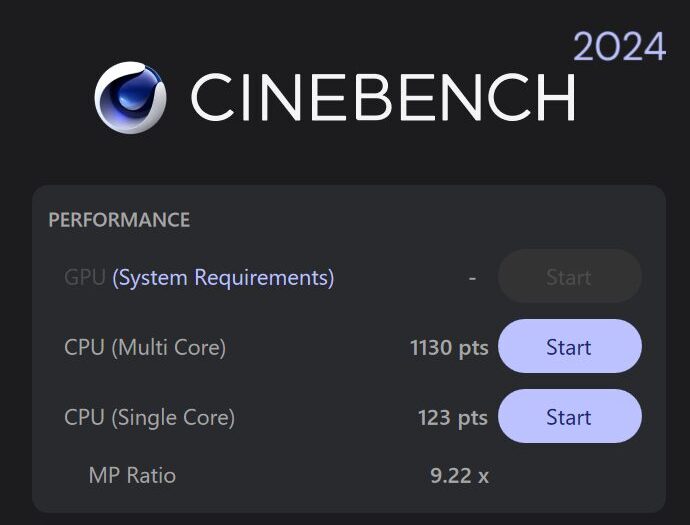The width and height of the screenshot is (690, 525).
Task: Select the 1130 pts multi core score
Action: (x=449, y=348)
